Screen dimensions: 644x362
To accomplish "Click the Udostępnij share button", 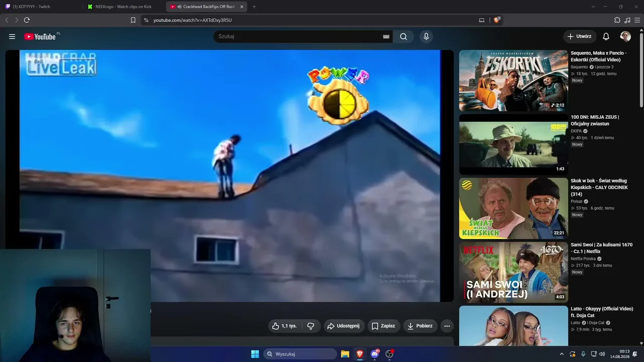I will coord(344,326).
